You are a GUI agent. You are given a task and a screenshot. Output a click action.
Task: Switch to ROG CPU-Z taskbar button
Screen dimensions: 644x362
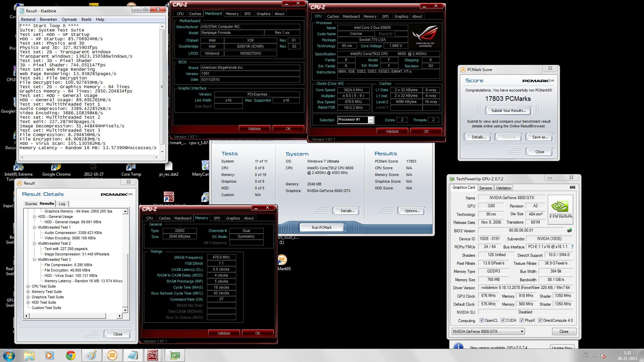(x=153, y=355)
